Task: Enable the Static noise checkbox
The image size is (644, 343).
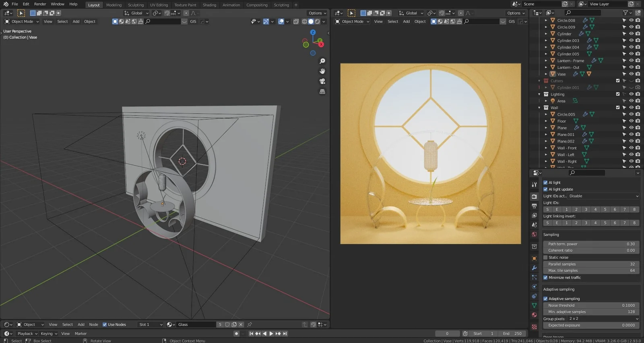Action: [x=545, y=258]
